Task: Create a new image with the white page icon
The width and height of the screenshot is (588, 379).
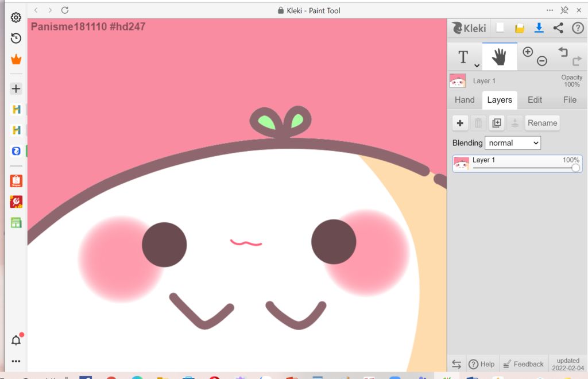Action: pos(500,28)
